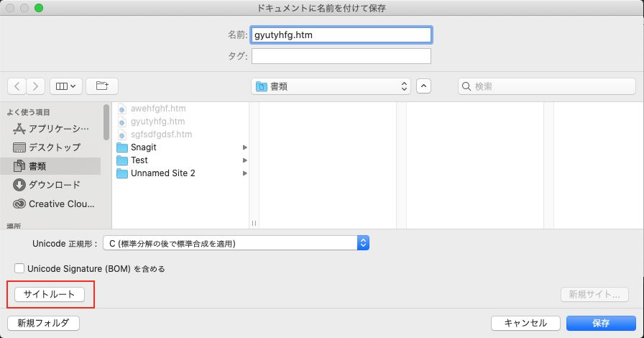The width and height of the screenshot is (644, 338).
Task: Open the Unnamed Site 2 folder
Action: click(180, 173)
